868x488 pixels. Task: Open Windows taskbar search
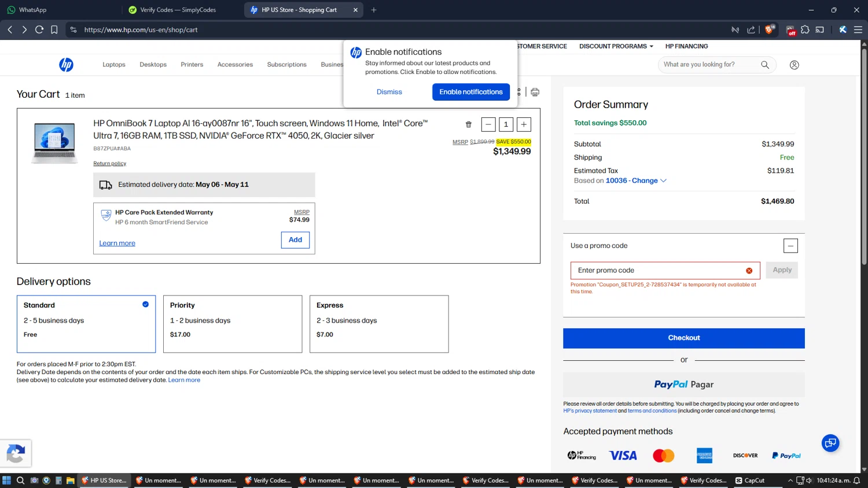(20, 480)
